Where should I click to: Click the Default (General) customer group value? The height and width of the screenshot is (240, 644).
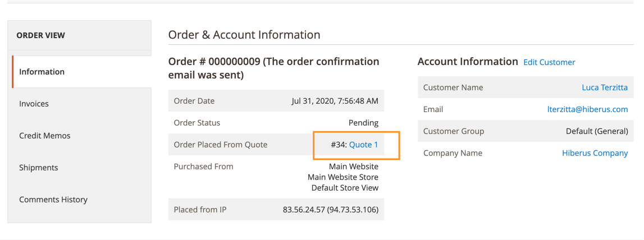point(597,131)
